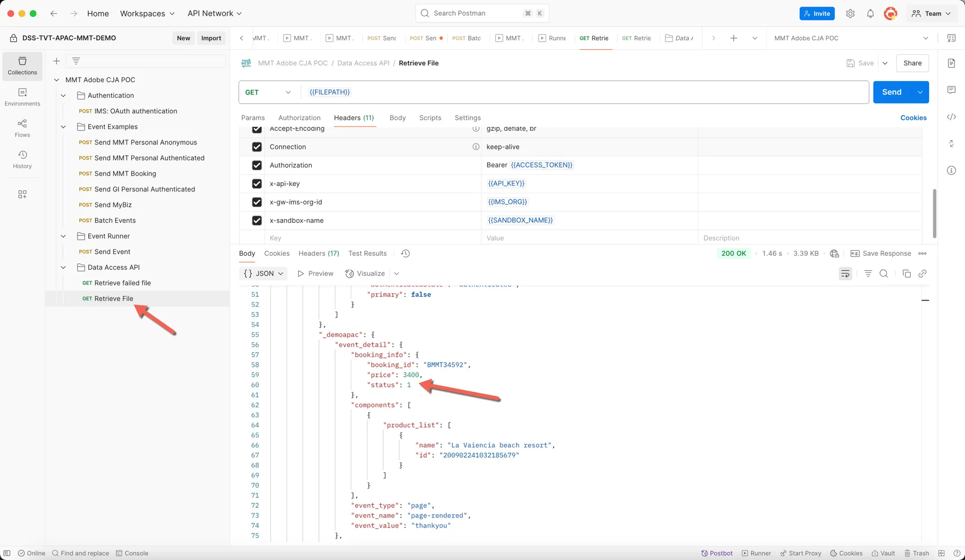Open the settings gear icon
The width and height of the screenshot is (965, 560).
(850, 13)
